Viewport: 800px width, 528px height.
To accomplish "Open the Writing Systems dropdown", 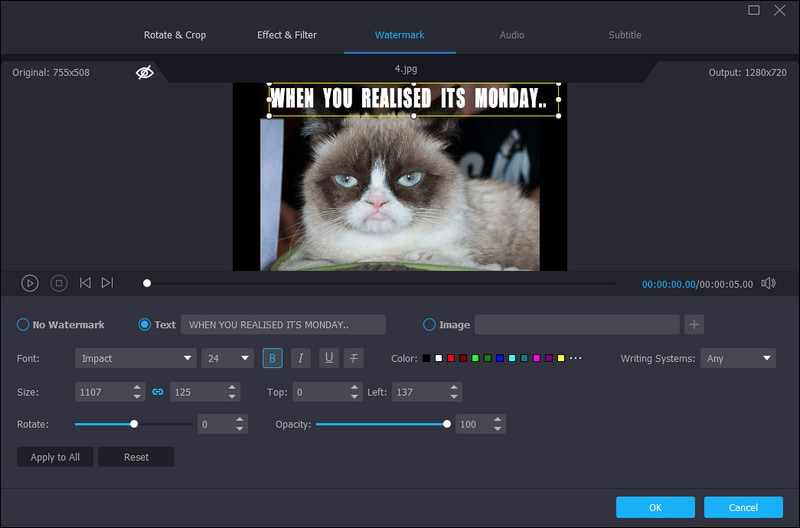I will point(739,358).
